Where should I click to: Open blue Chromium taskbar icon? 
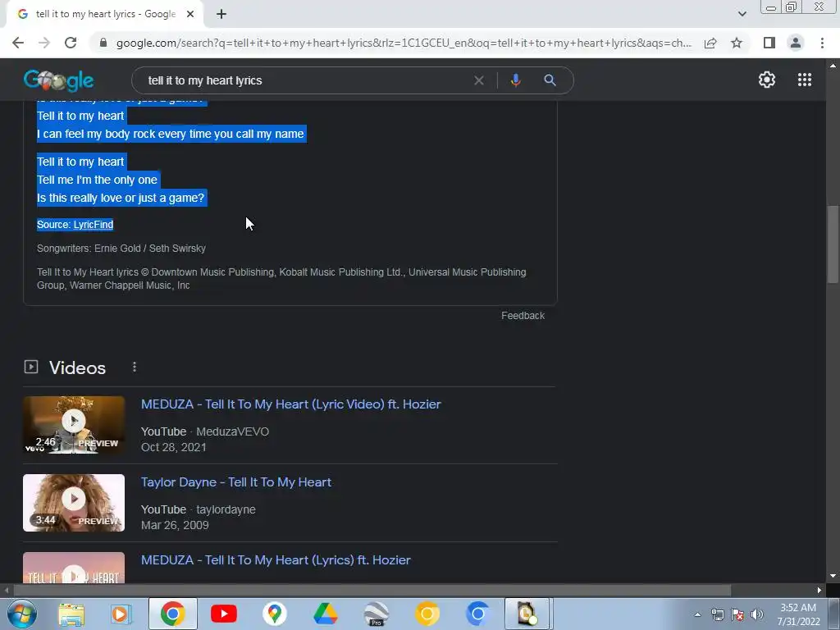(478, 614)
